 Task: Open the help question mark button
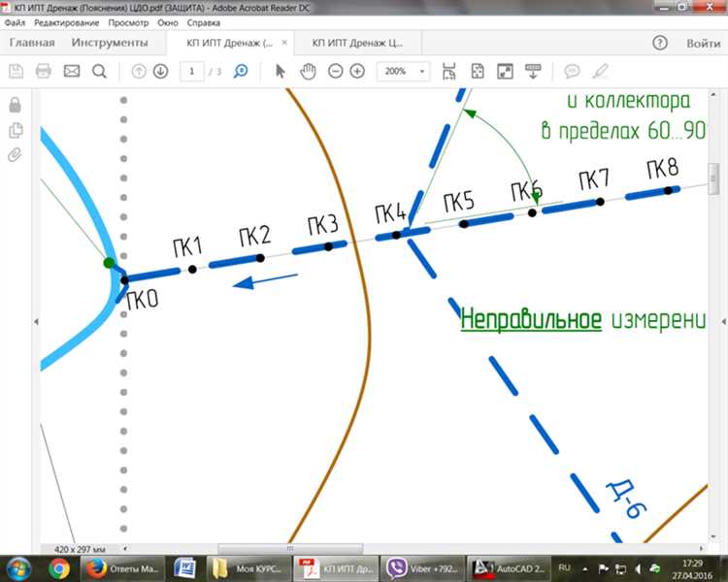pyautogui.click(x=660, y=43)
